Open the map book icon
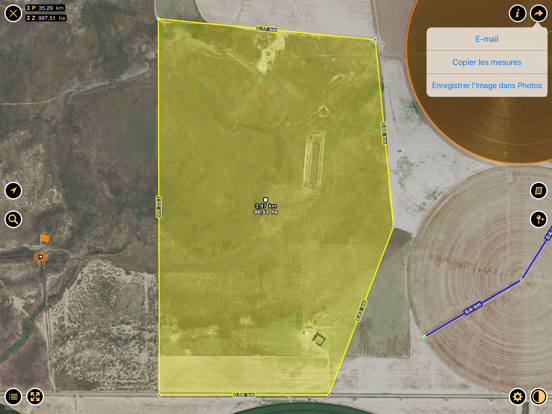 click(x=539, y=191)
